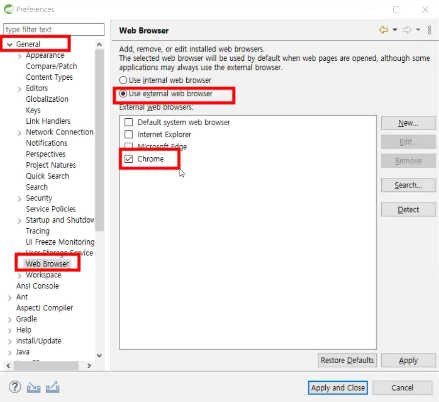Click the Spring logo in title bar

click(x=8, y=9)
